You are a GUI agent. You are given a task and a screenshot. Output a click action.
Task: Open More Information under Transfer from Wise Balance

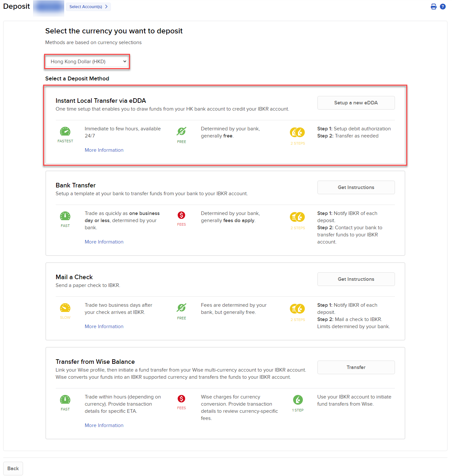(104, 425)
